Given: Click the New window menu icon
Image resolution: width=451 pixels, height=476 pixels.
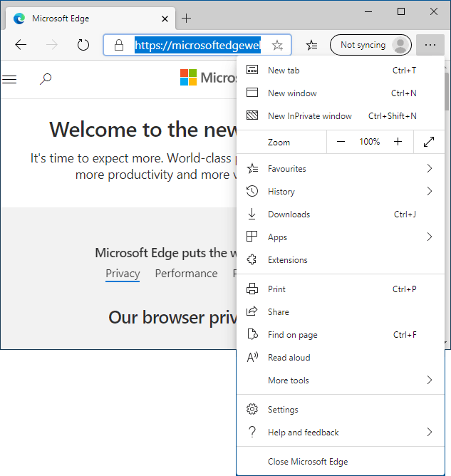Looking at the screenshot, I should point(252,93).
